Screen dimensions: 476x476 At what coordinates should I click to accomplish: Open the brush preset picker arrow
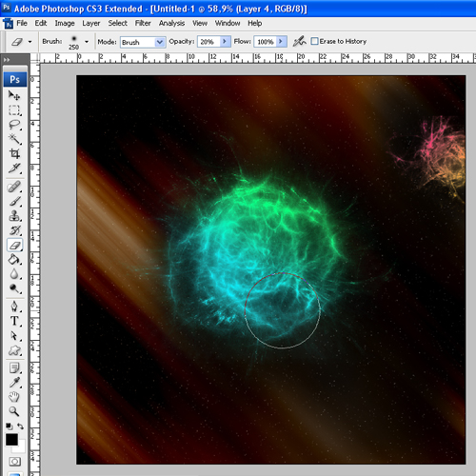coord(87,42)
